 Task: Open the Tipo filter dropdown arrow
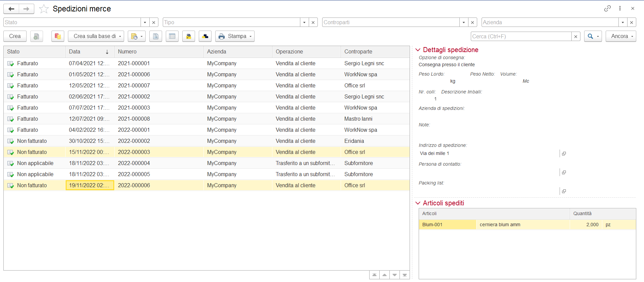pos(304,22)
